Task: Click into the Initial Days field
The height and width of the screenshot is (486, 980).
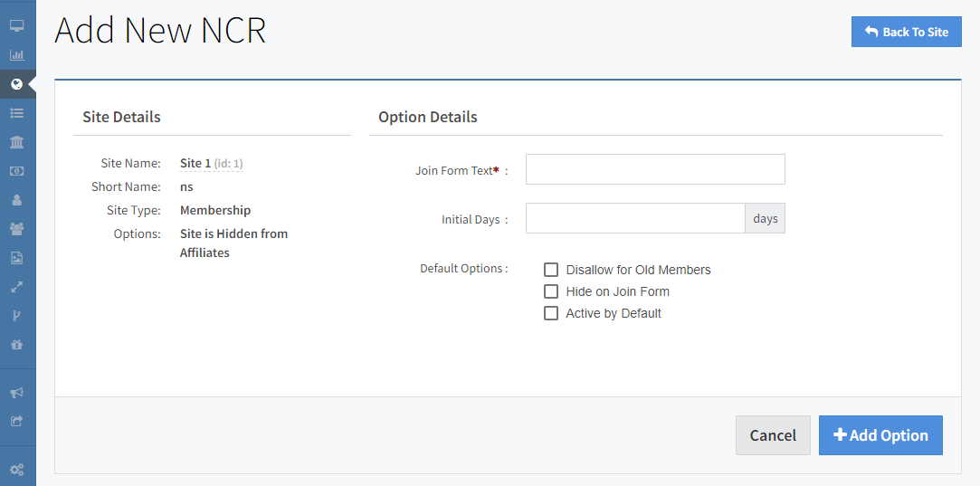Action: [635, 218]
